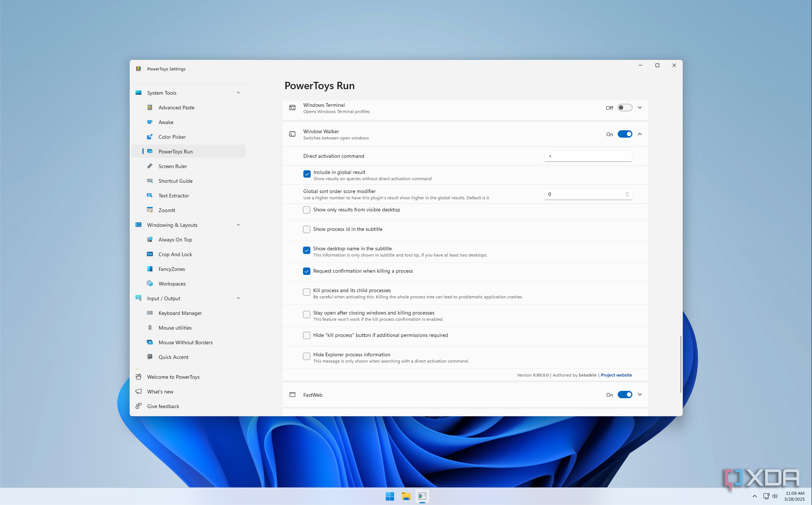
Task: Open the What's new page
Action: coord(188,392)
